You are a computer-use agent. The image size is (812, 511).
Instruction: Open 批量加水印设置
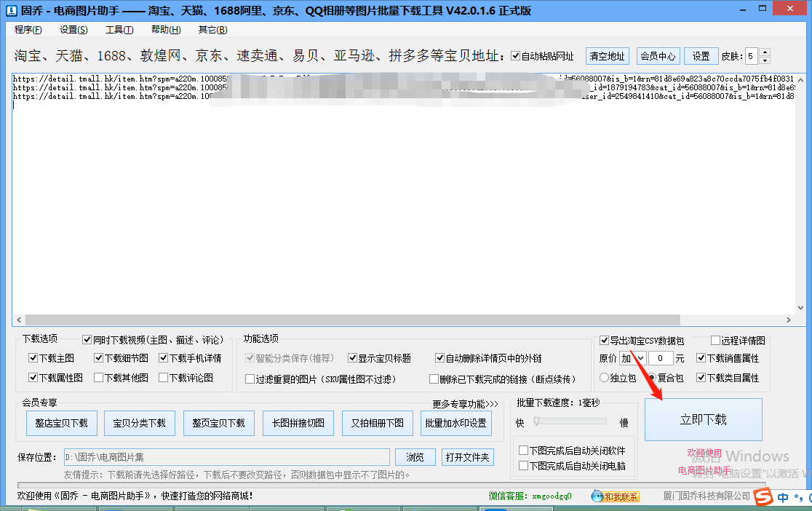[x=455, y=424]
